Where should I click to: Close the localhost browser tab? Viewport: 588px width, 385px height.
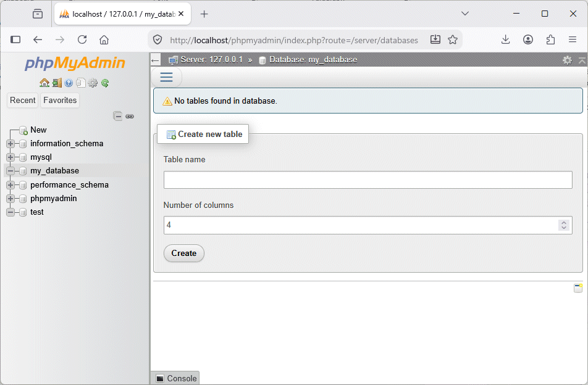pyautogui.click(x=181, y=14)
